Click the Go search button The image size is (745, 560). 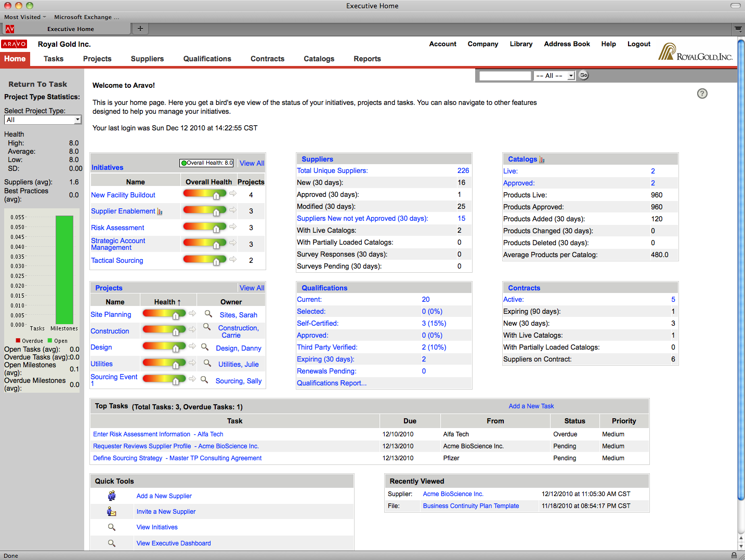coord(584,75)
